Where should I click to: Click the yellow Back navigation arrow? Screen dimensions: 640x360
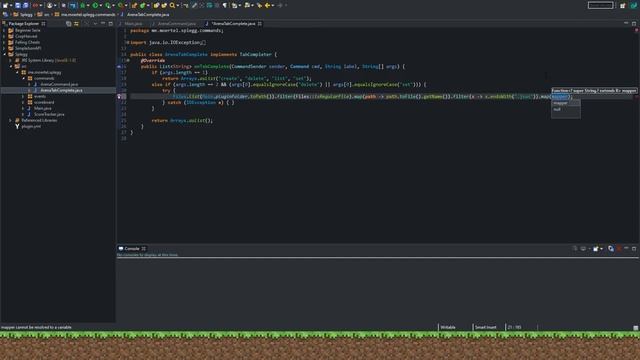(x=267, y=5)
